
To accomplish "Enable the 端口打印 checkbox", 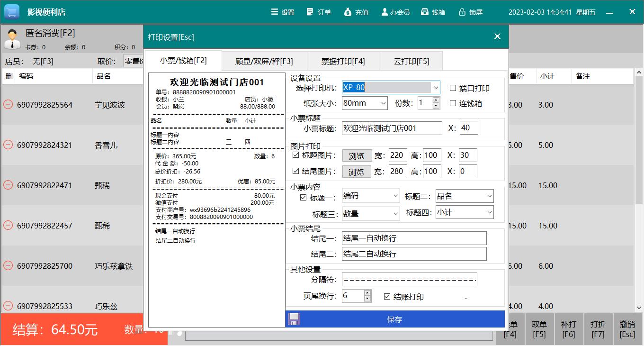I will coord(453,88).
